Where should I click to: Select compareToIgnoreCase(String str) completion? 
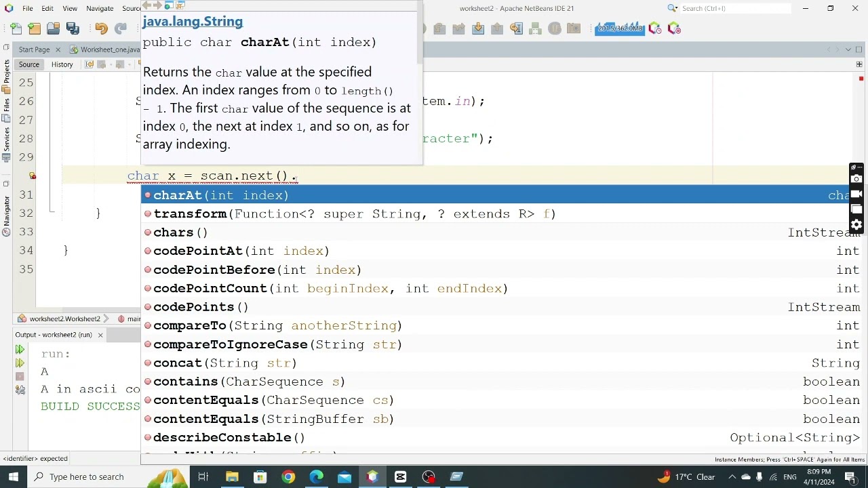click(502, 344)
